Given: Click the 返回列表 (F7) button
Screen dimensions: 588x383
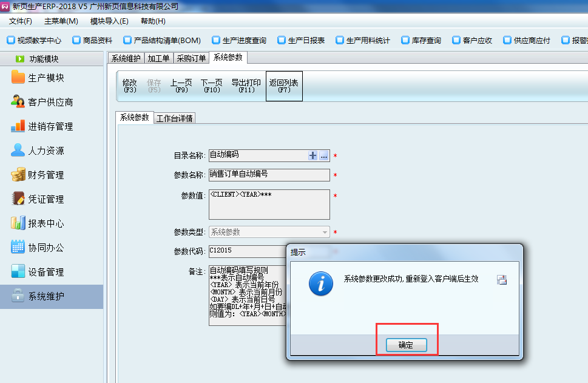Looking at the screenshot, I should point(284,86).
